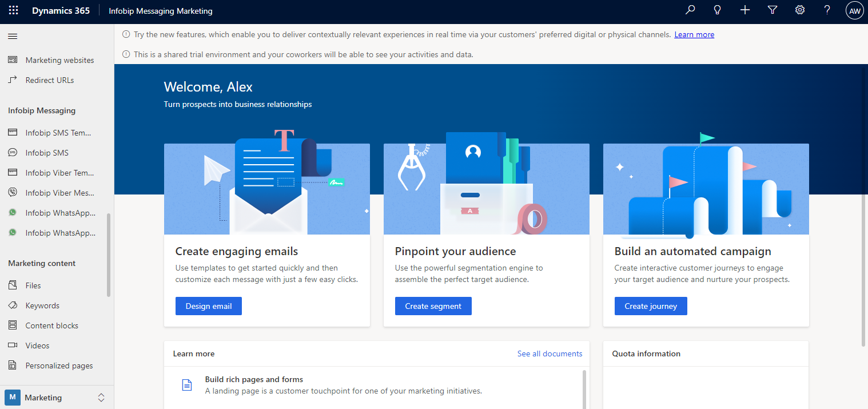Select Infobip Viber Messages sidebar item
This screenshot has height=409, width=868.
(x=59, y=193)
